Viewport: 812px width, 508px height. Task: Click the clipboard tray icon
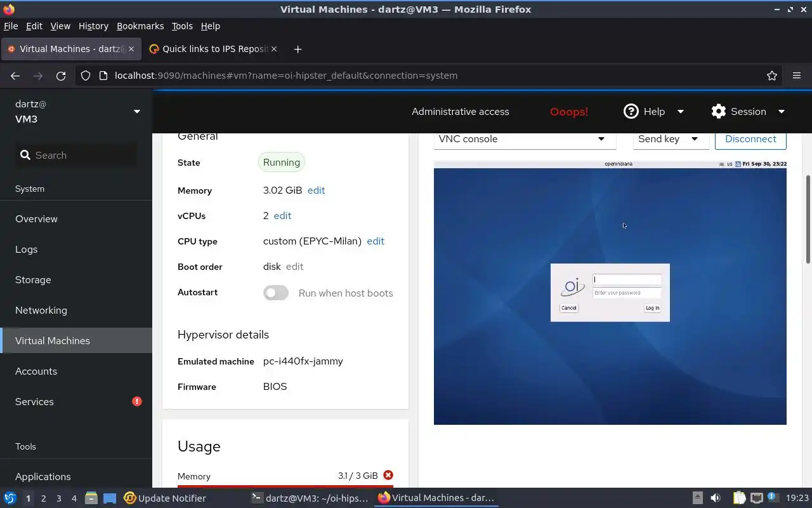[739, 498]
